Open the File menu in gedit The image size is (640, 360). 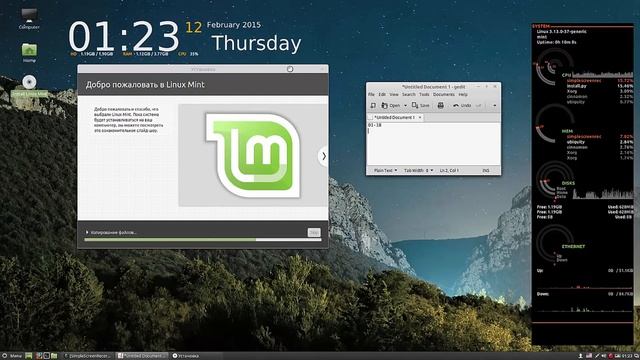pos(371,94)
